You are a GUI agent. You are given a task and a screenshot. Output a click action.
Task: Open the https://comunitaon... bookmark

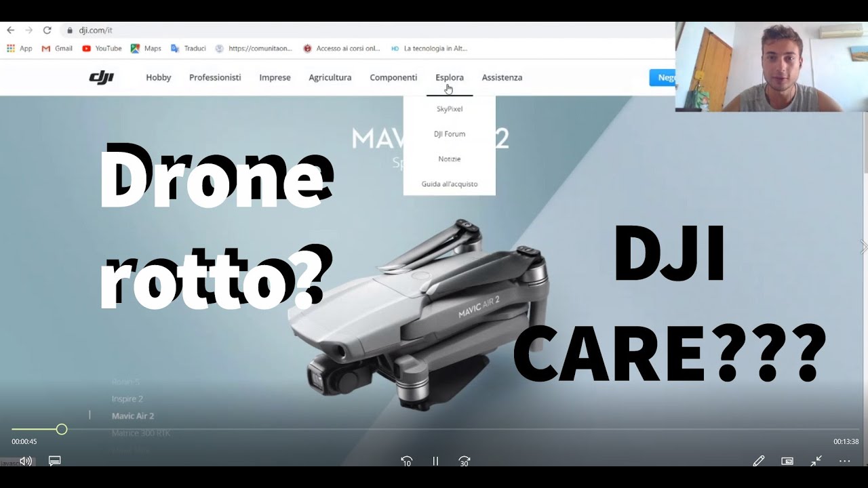coord(254,49)
